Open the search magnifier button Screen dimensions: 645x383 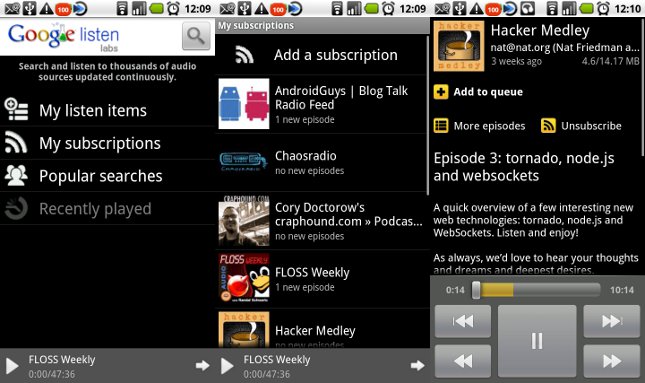[x=196, y=36]
